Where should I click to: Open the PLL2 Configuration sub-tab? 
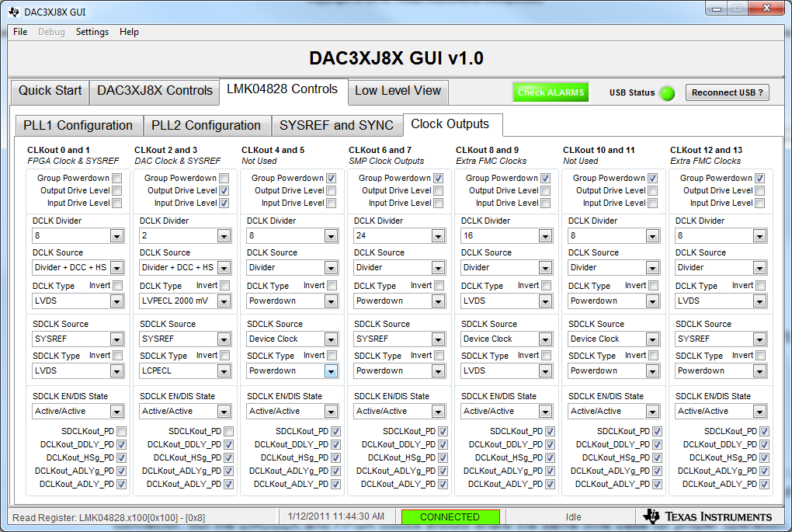[206, 125]
